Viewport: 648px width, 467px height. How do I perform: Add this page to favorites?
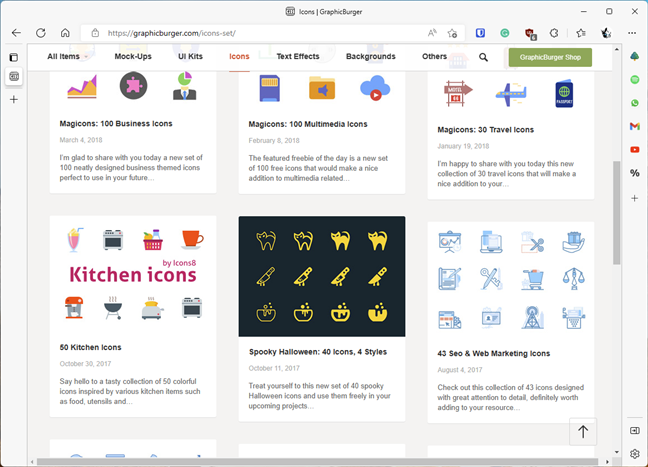click(x=452, y=33)
